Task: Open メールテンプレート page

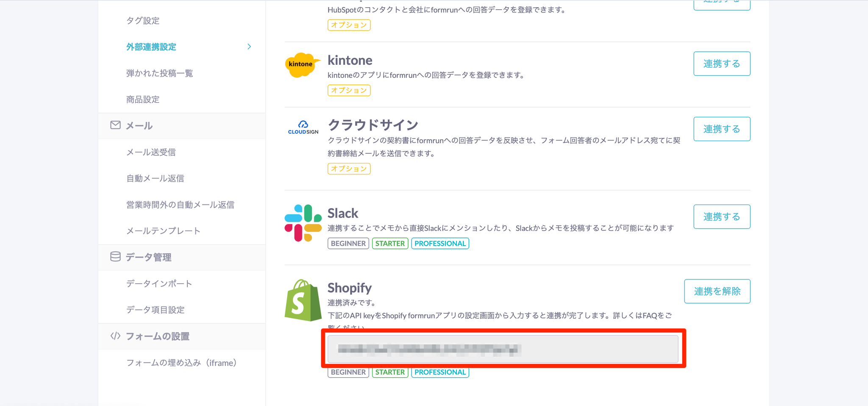Action: [x=163, y=231]
